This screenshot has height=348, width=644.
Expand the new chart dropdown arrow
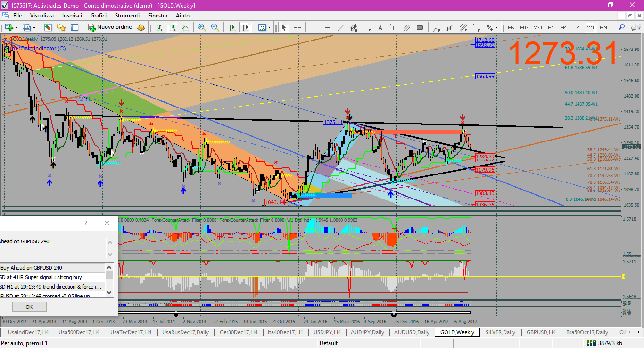(x=17, y=27)
